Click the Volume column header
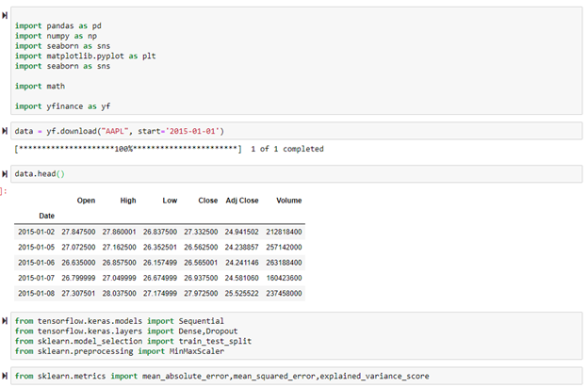This screenshot has width=588, height=387. tap(288, 201)
